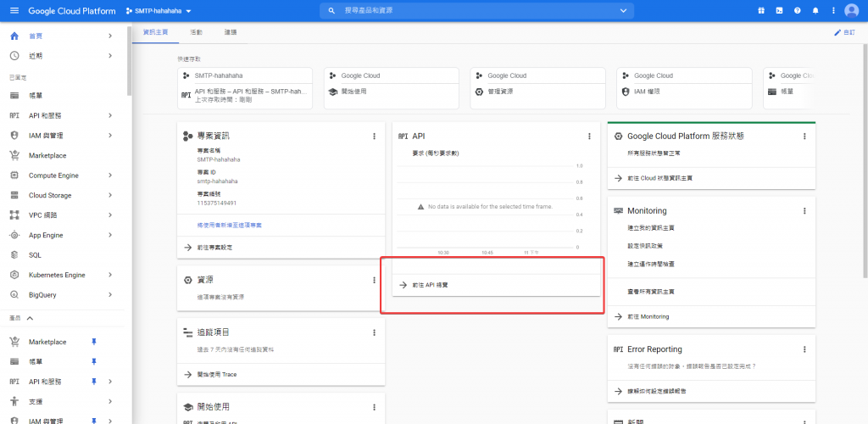Screen dimensions: 868x424
Task: Unpin IAM 與管理 in the products list
Action: point(93,421)
